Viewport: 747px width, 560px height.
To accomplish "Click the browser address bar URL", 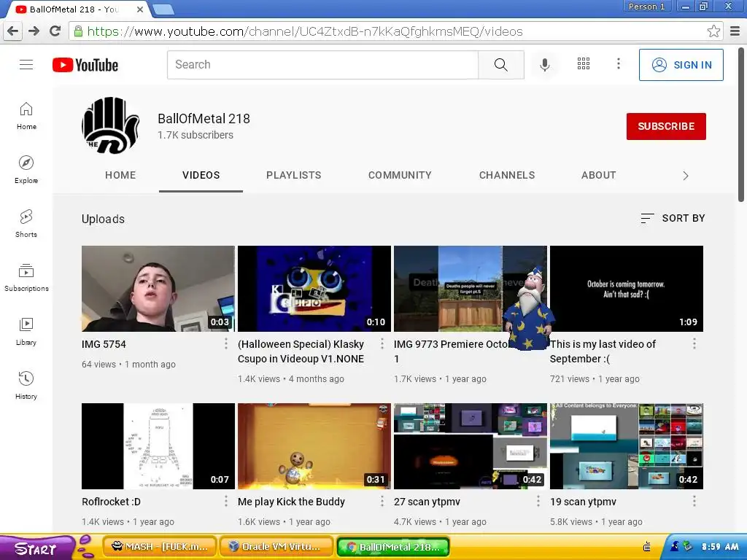I will 305,31.
